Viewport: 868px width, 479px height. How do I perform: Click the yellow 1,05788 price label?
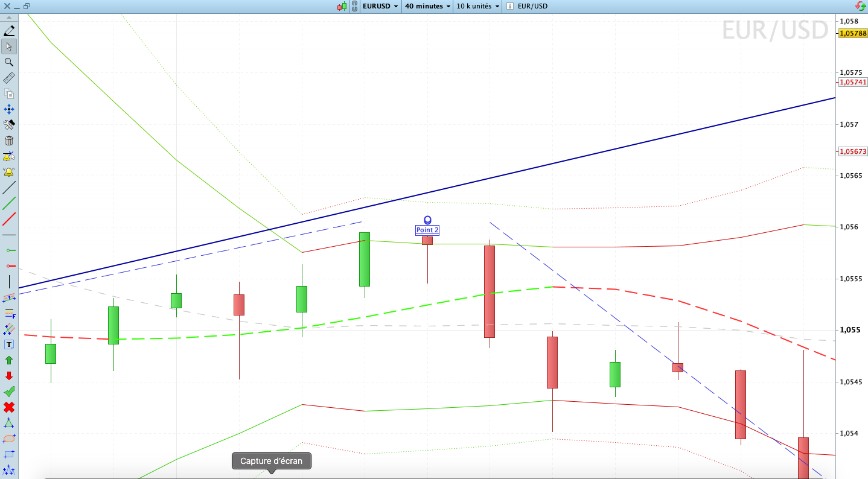852,33
